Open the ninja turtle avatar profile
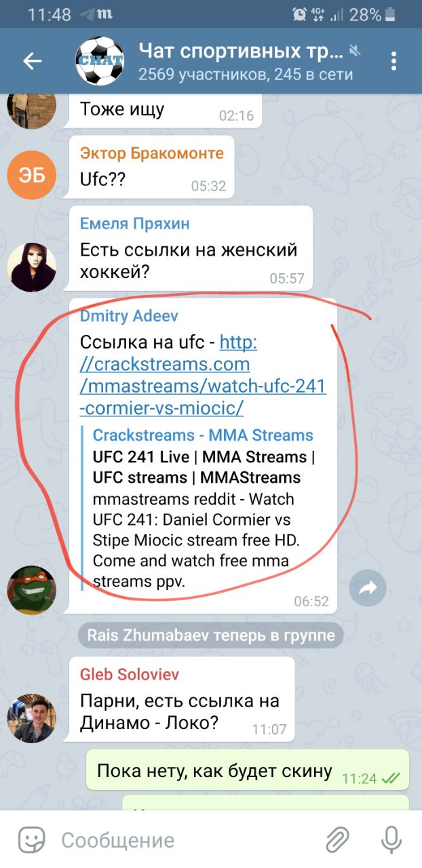Image resolution: width=422 pixels, height=868 pixels. point(32,590)
